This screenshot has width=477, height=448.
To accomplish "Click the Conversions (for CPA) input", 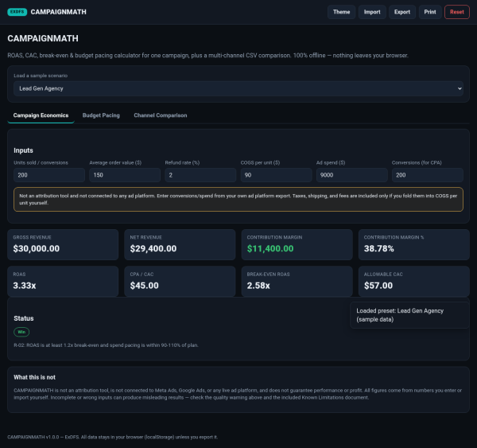I will pos(428,175).
